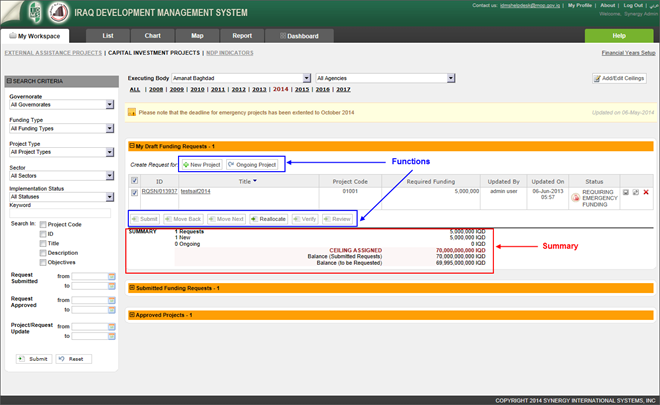Open calendar for Request Submitted from date
Viewport: 660px width, 405px height.
tap(112, 277)
